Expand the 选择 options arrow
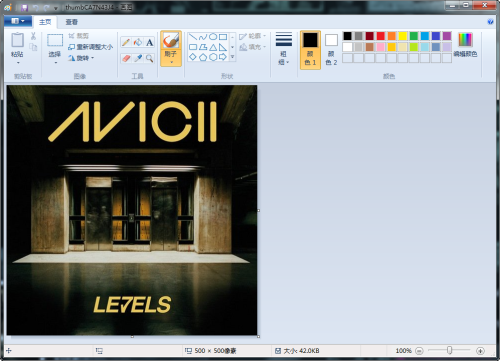Image resolution: width=500 pixels, height=361 pixels. point(56,62)
